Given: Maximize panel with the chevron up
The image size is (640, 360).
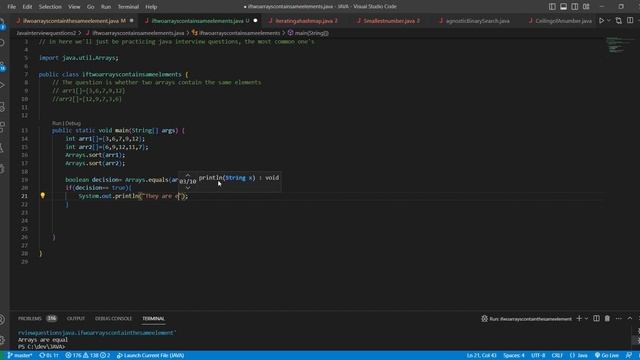Looking at the screenshot, I should click(630, 318).
